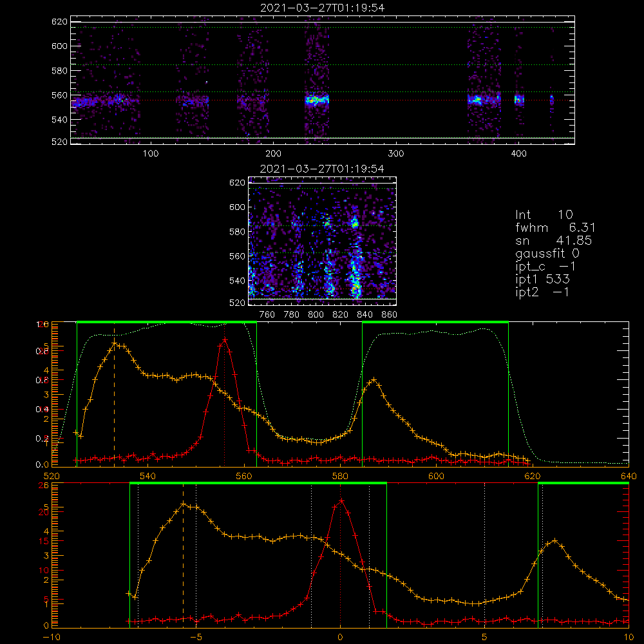Click the orange dashed marker near -5.4 in bottom plot
The image size is (644, 644).
[x=183, y=556]
